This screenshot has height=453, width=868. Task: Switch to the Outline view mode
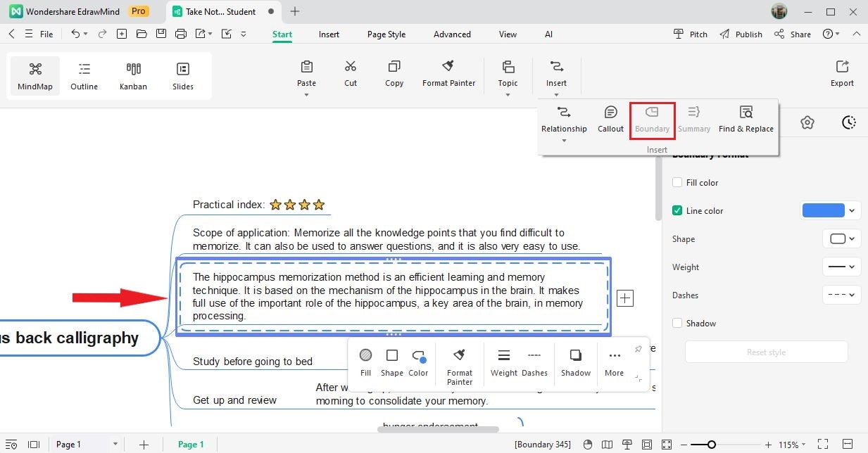click(84, 76)
